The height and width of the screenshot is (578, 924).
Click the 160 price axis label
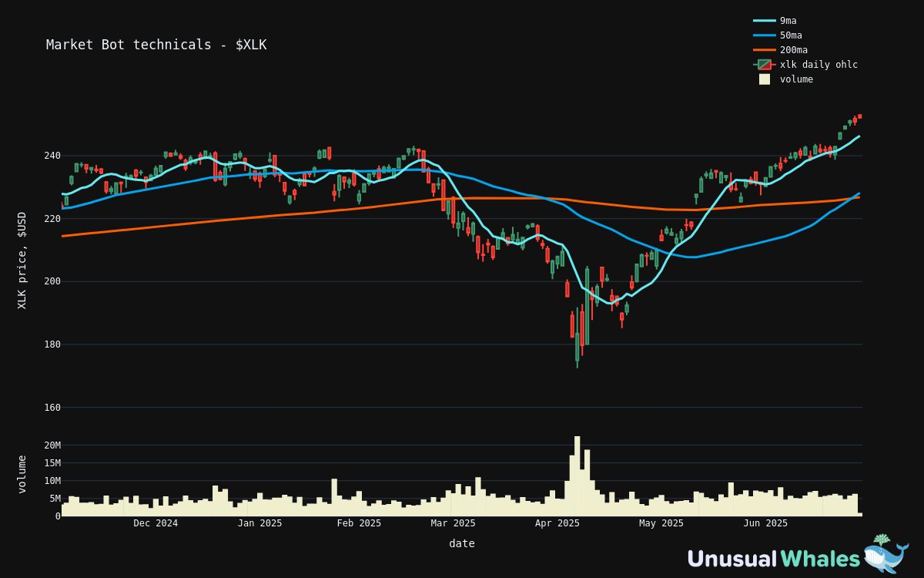coord(52,408)
